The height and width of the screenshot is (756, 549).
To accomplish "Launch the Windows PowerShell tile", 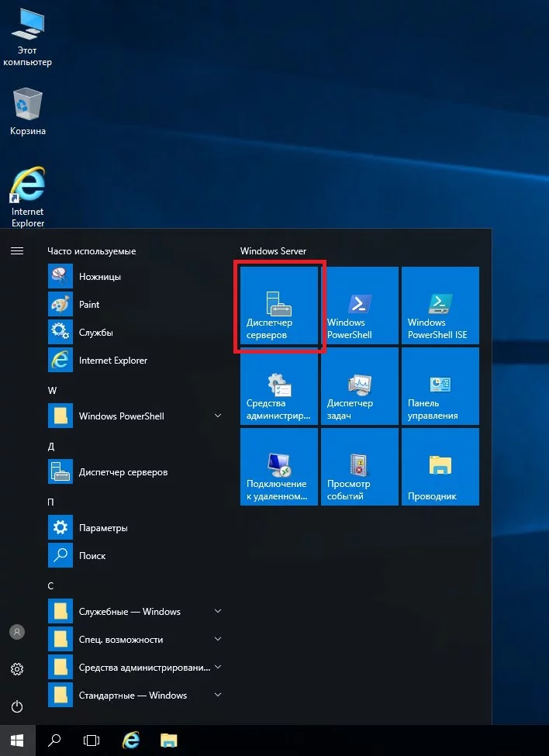I will (x=360, y=306).
